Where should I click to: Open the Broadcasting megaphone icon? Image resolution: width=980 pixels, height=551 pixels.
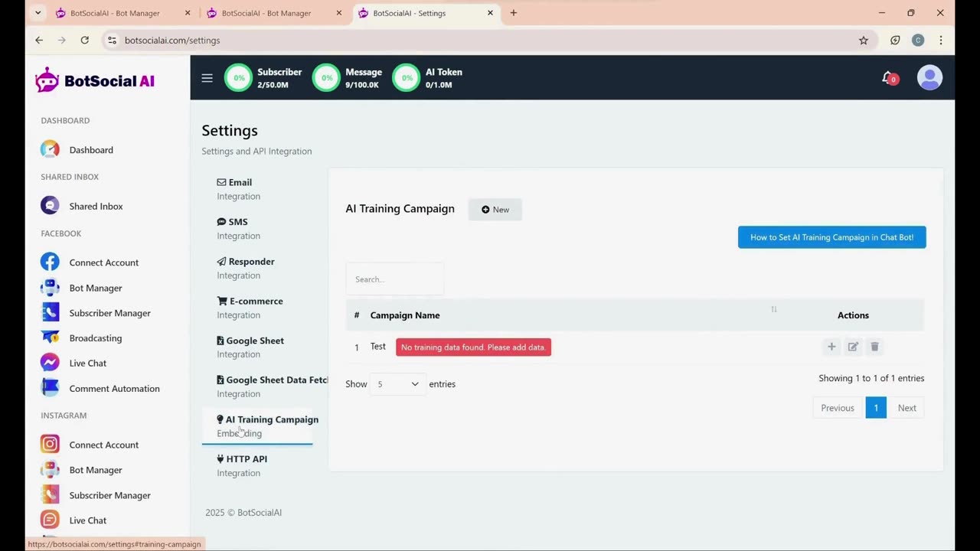[50, 337]
